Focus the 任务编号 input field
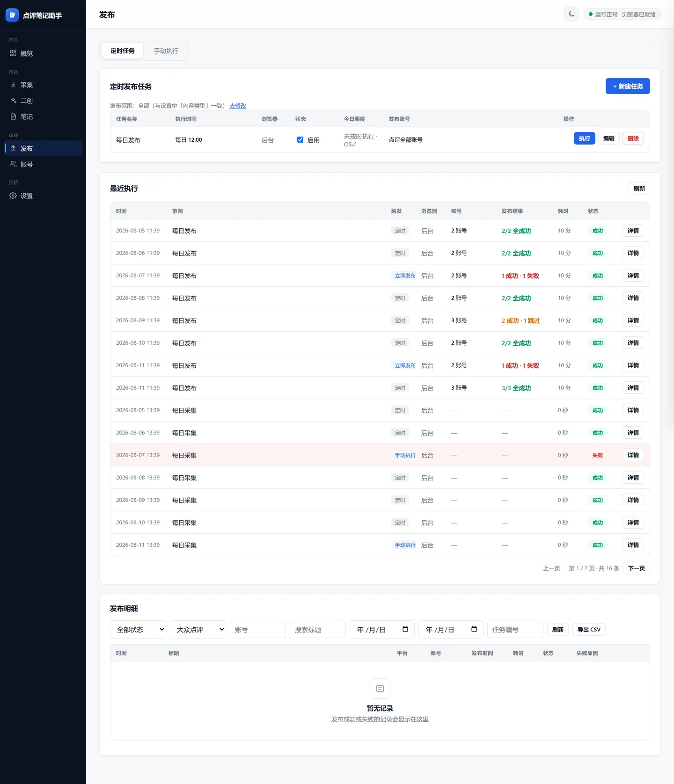The image size is (674, 784). tap(515, 630)
